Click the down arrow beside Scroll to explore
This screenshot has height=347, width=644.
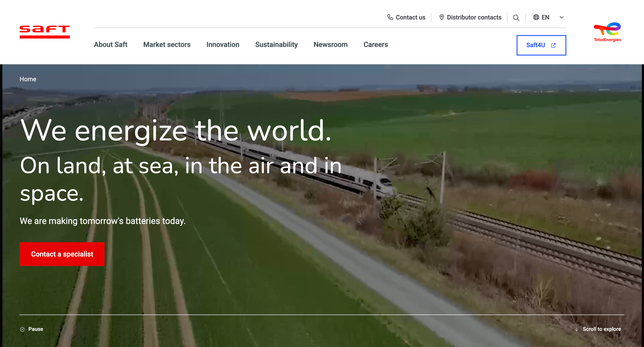(576, 329)
